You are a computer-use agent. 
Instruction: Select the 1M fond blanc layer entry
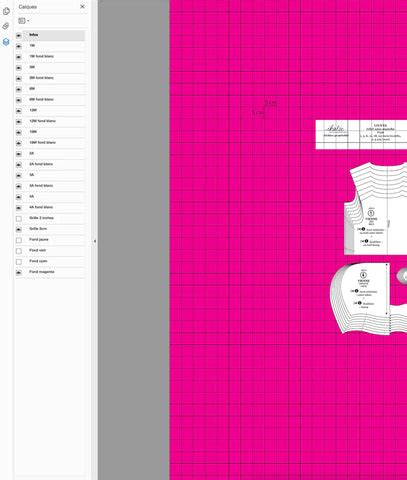tap(54, 57)
